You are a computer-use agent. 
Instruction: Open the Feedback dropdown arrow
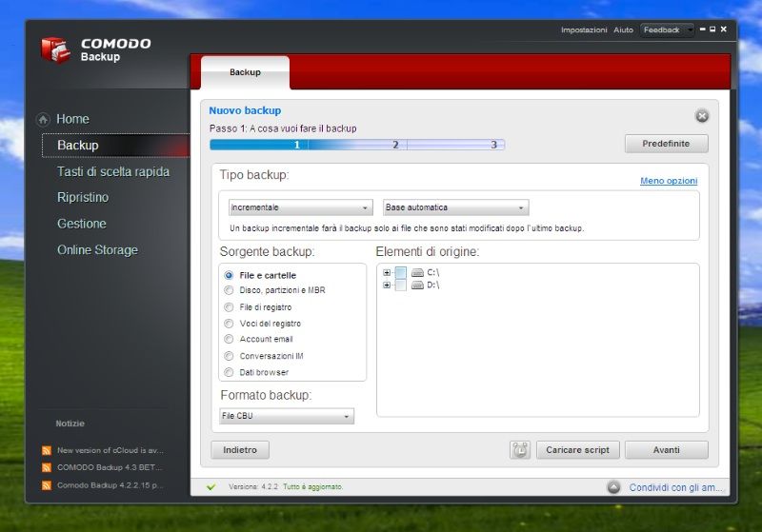[x=690, y=30]
